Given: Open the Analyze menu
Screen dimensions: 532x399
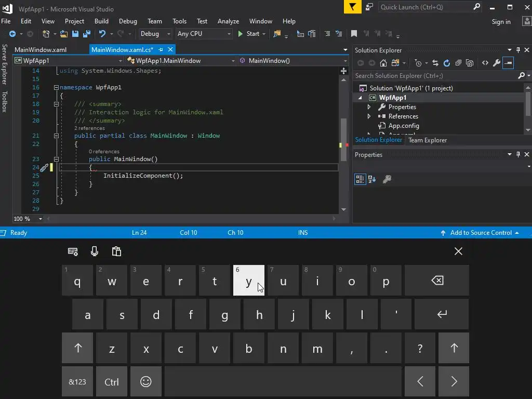Looking at the screenshot, I should click(228, 21).
